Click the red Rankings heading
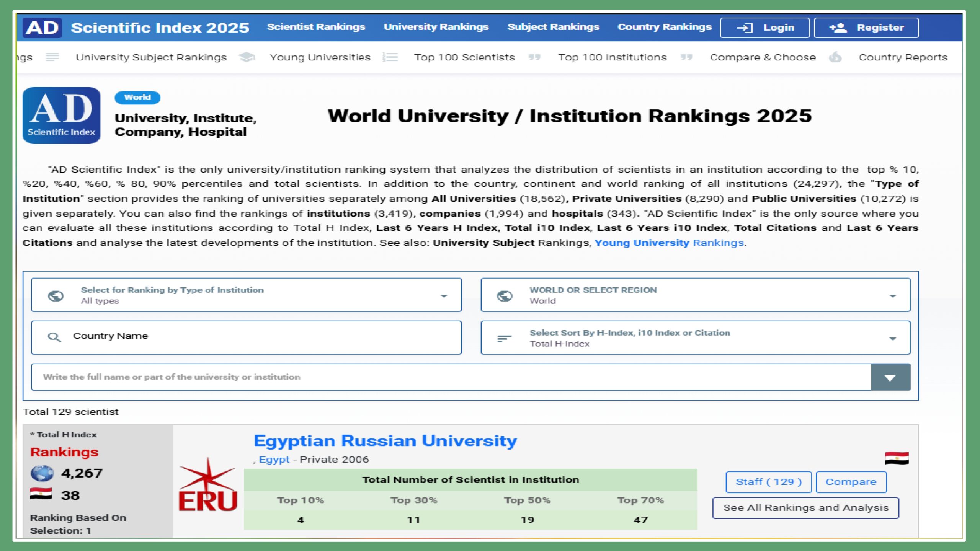The image size is (980, 551). pos(64,452)
